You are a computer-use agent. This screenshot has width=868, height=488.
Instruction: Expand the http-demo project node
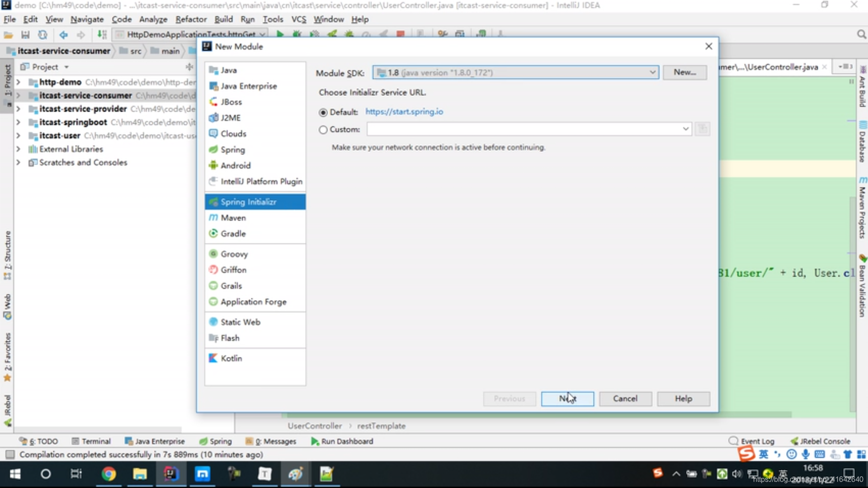point(18,82)
